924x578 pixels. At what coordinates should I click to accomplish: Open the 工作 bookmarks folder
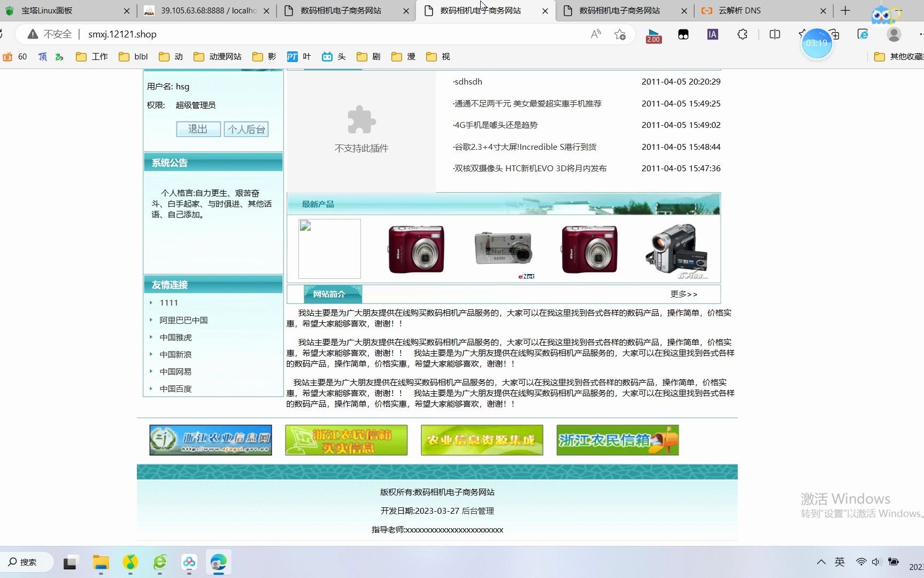pyautogui.click(x=92, y=57)
